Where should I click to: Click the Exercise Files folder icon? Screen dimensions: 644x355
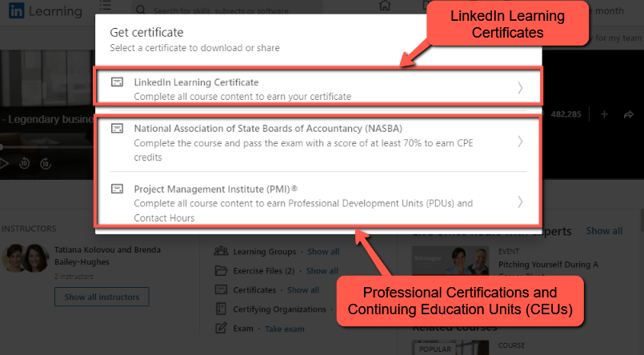tap(221, 270)
